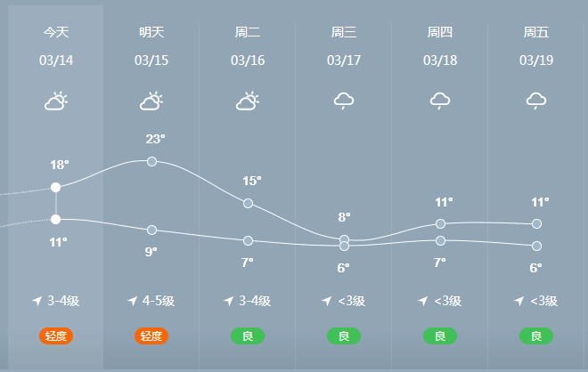Click the <3级 wind label for 周四

click(x=448, y=301)
